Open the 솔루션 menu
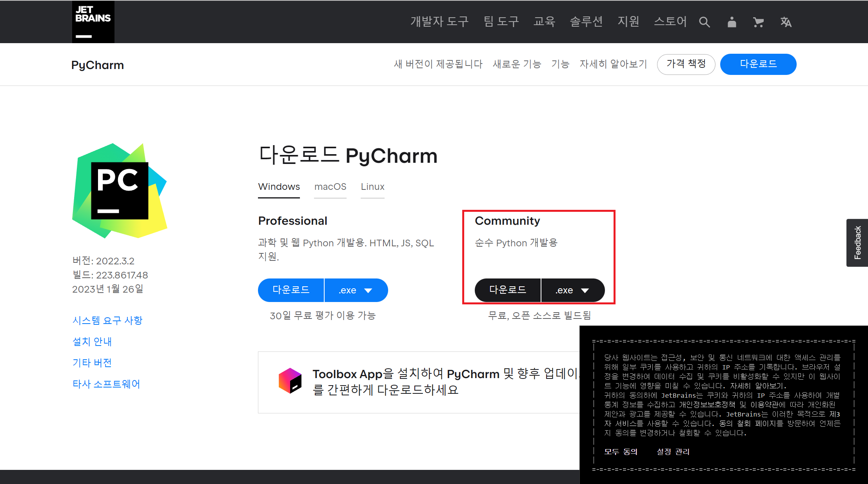Screen dimensions: 868x484 click(586, 21)
